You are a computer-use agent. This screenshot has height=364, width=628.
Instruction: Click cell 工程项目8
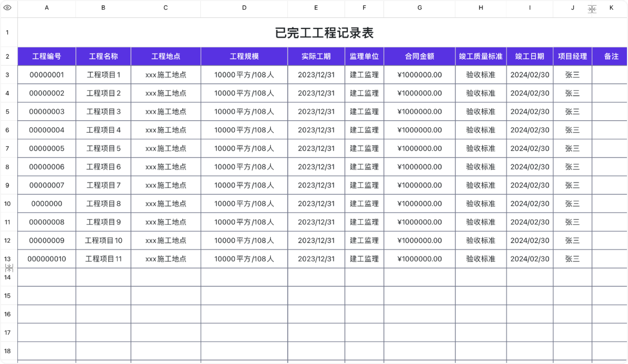103,204
